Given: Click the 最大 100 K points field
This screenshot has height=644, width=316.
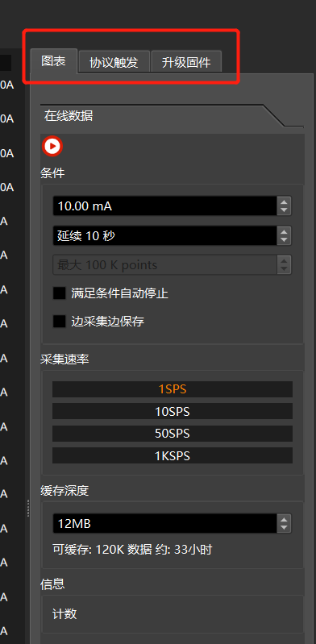Looking at the screenshot, I should pos(164,265).
